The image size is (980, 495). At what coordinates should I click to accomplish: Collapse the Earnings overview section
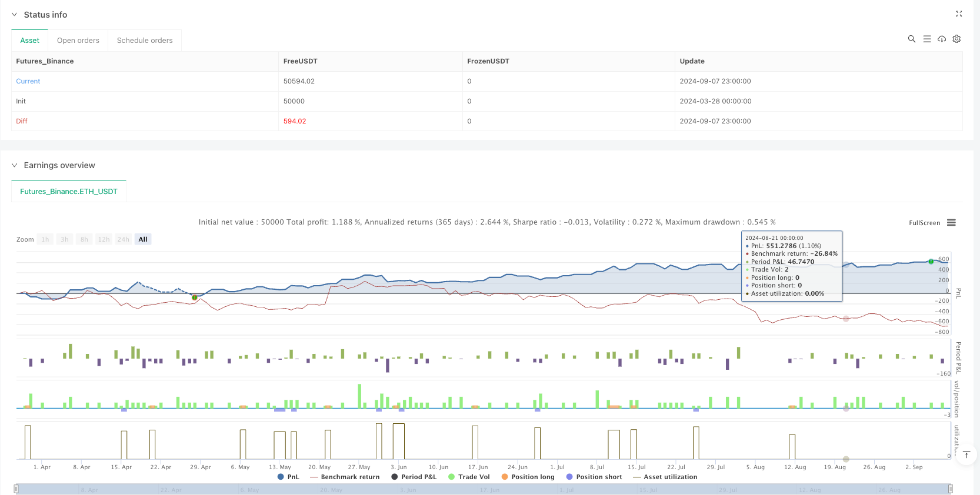(x=15, y=165)
